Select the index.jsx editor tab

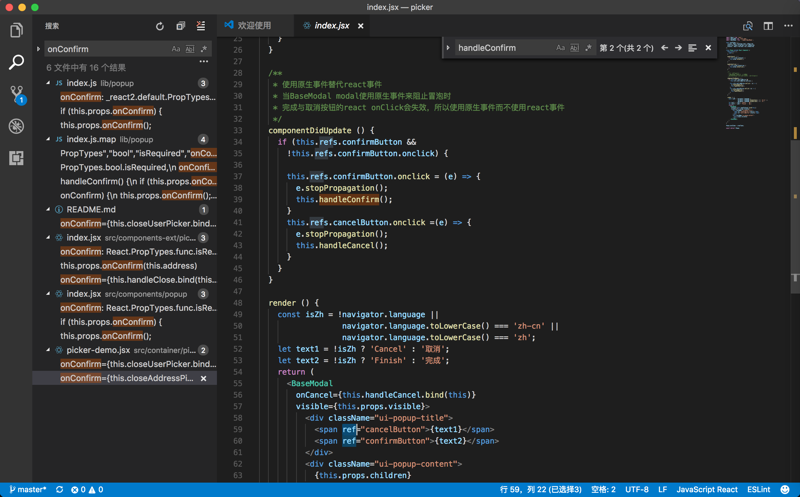pyautogui.click(x=331, y=26)
